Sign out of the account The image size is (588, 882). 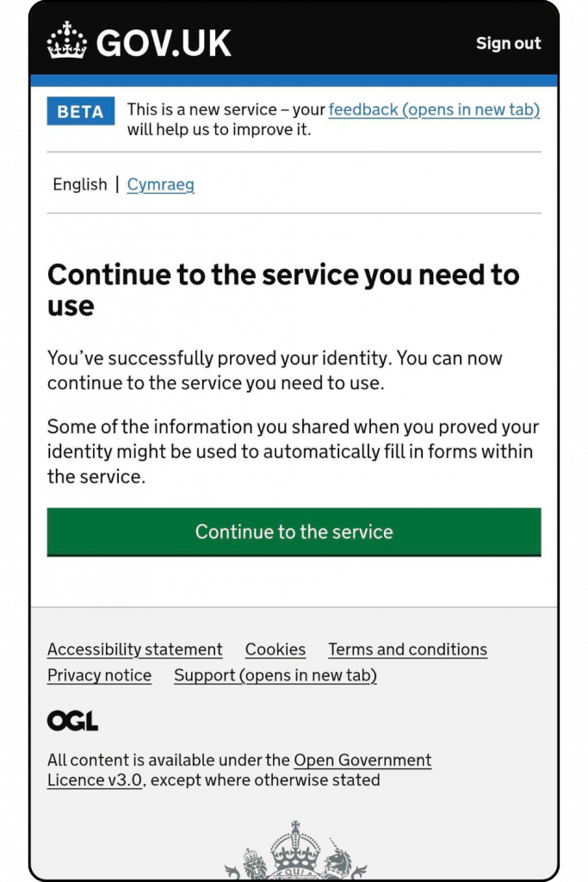(x=508, y=43)
